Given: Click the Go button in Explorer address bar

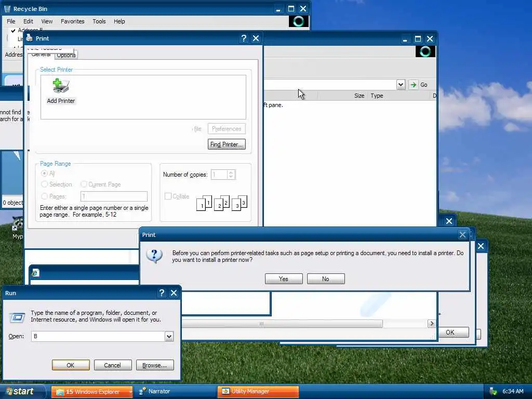Looking at the screenshot, I should point(418,85).
